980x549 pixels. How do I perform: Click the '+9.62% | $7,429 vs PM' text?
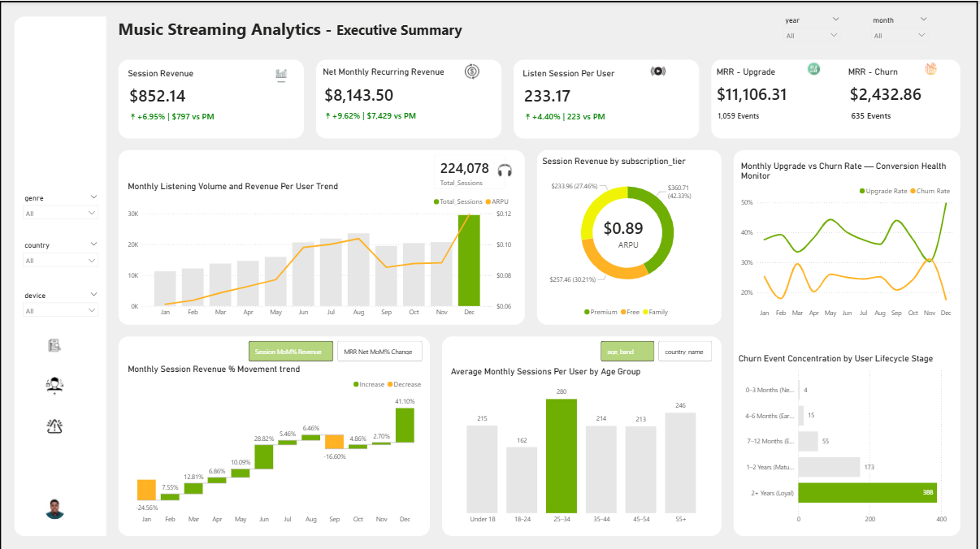[370, 116]
